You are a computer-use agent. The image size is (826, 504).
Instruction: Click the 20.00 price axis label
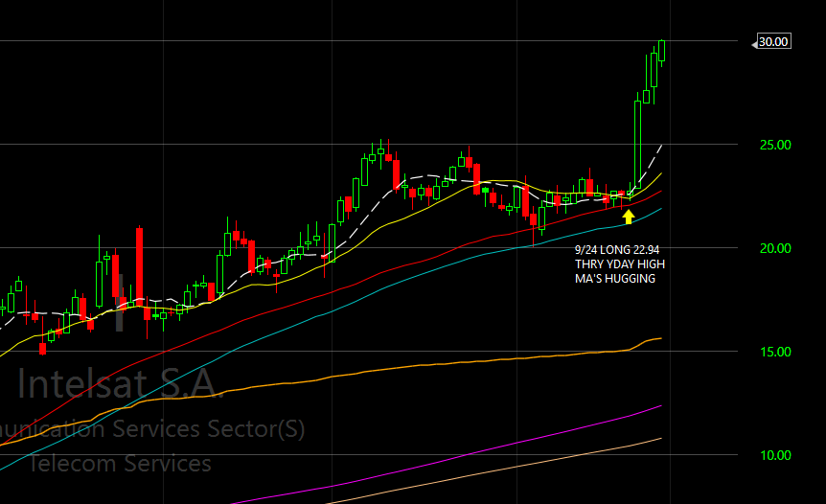pos(775,248)
